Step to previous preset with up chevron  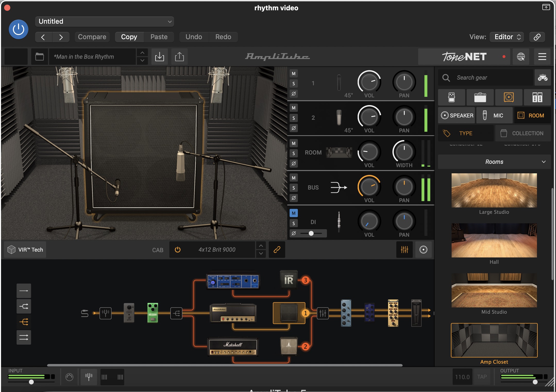(142, 53)
